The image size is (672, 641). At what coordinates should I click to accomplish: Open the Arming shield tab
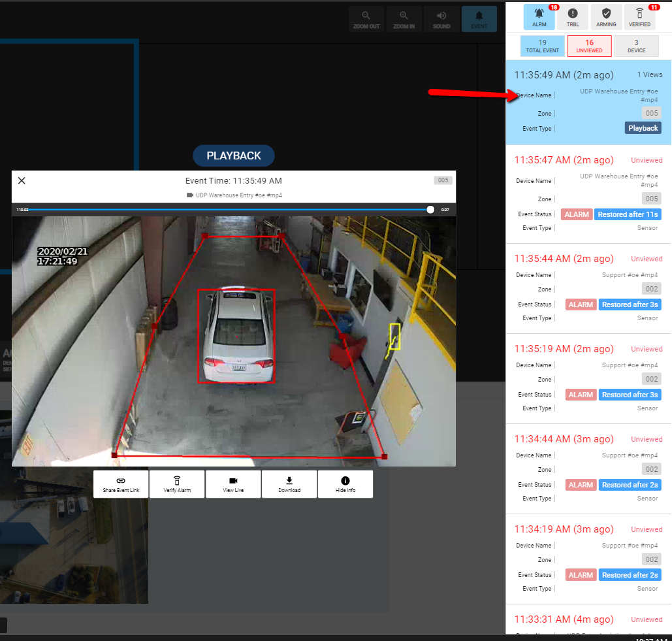click(606, 17)
